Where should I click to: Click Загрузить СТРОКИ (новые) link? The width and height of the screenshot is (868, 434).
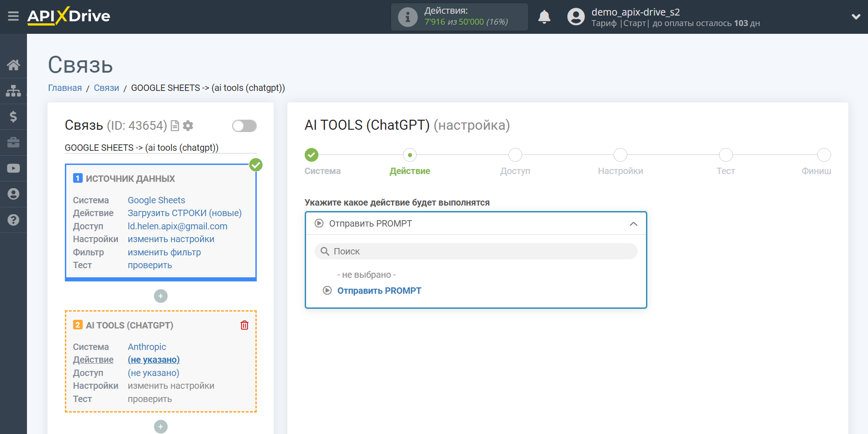(x=185, y=213)
